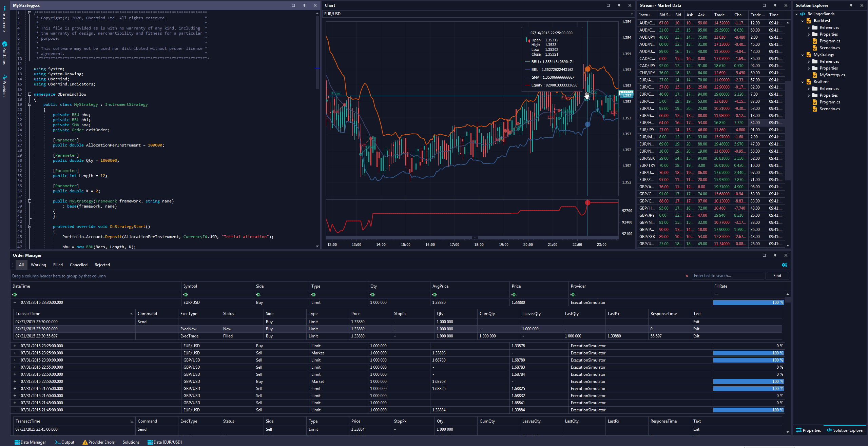Collapse the Backtest project node
This screenshot has height=448, width=868.
(x=803, y=21)
